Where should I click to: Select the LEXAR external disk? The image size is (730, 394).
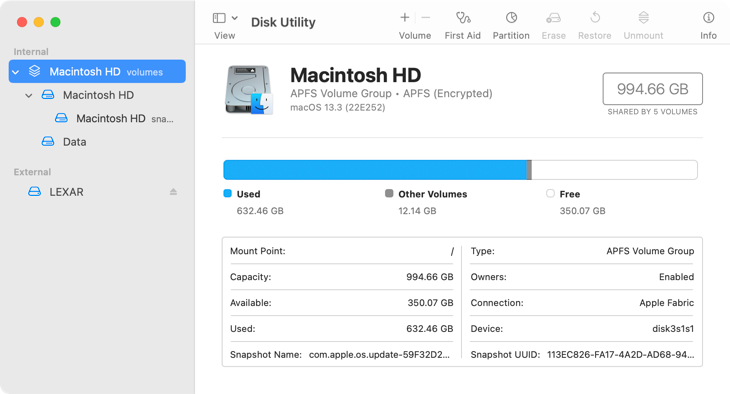pos(97,192)
